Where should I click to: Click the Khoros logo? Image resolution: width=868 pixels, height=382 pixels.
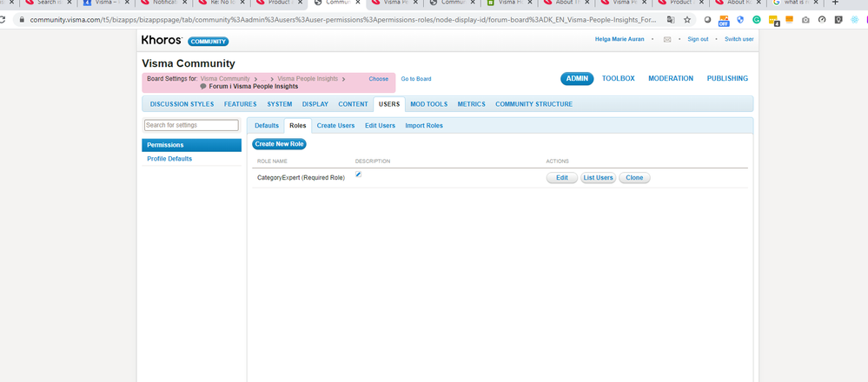162,40
